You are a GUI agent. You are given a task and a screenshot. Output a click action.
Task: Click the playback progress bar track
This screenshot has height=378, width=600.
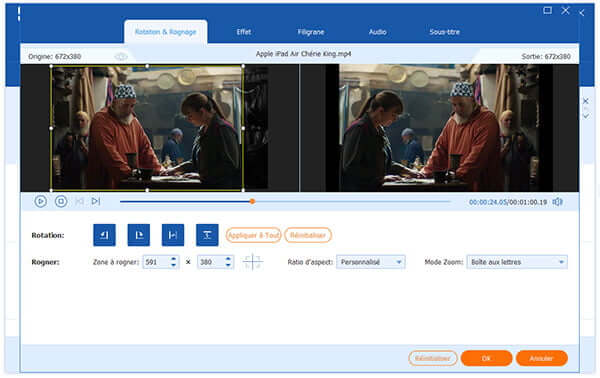coord(285,201)
